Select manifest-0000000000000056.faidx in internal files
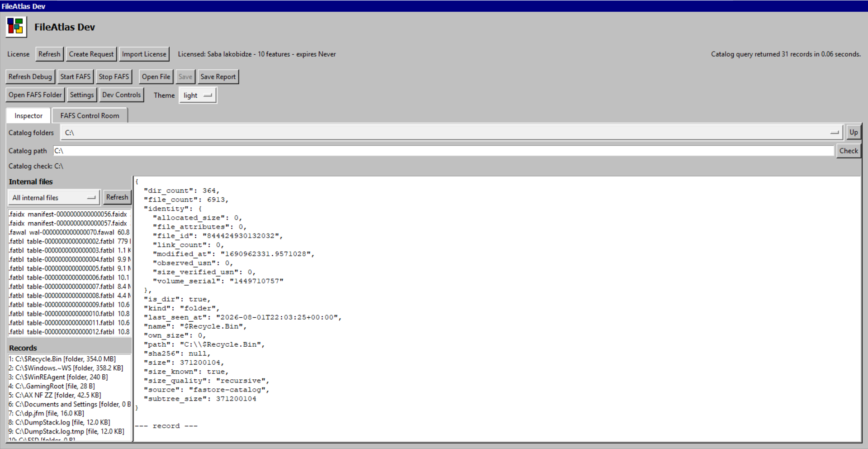The width and height of the screenshot is (868, 449). (x=70, y=214)
